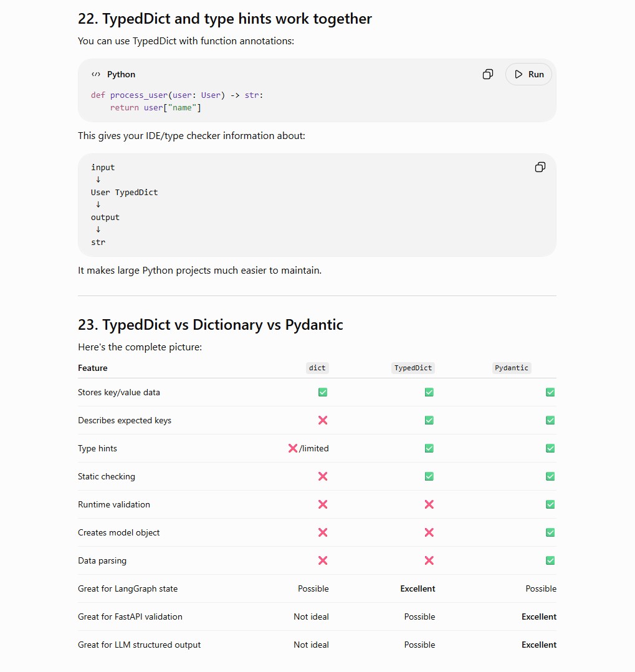Click the play triangle icon in Run
The height and width of the screenshot is (672, 635).
[518, 75]
